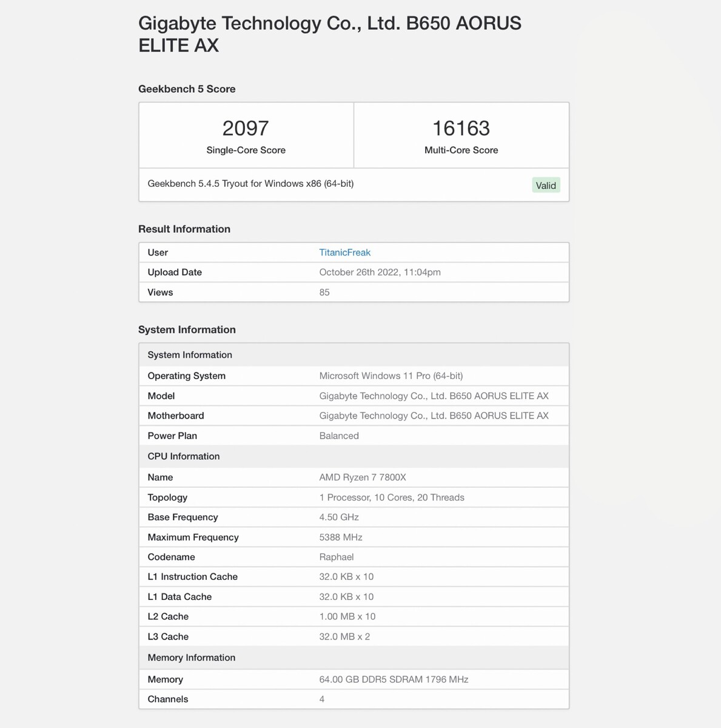Screen dimensions: 721x728
Task: Click the Raphael codename value
Action: [337, 557]
